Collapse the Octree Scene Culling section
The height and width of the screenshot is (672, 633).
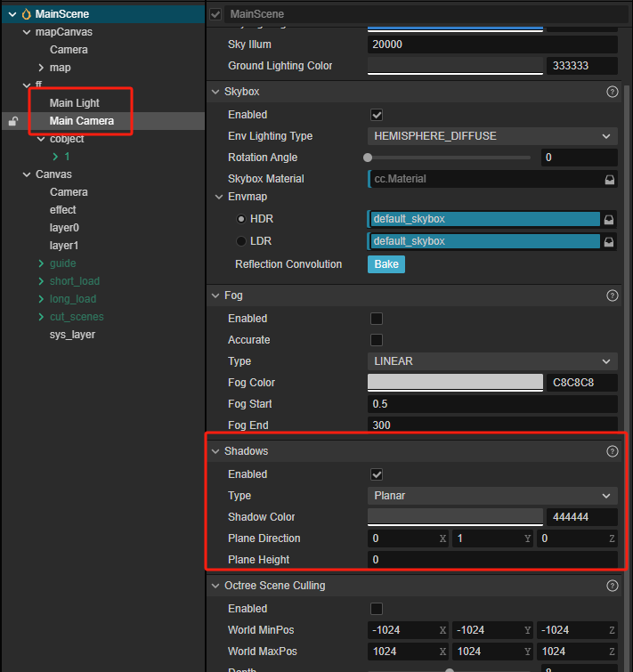coord(215,586)
